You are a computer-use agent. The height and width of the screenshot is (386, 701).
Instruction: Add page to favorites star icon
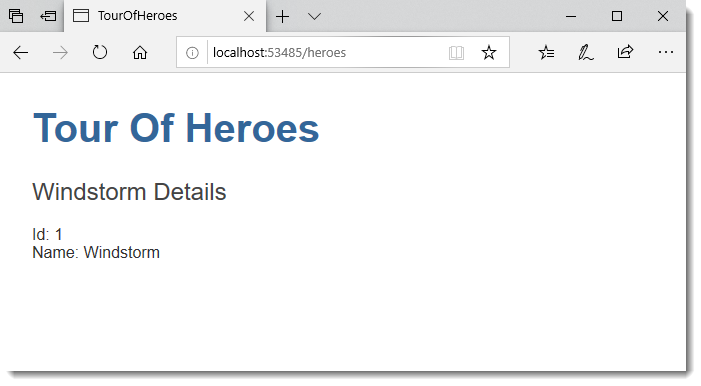489,52
